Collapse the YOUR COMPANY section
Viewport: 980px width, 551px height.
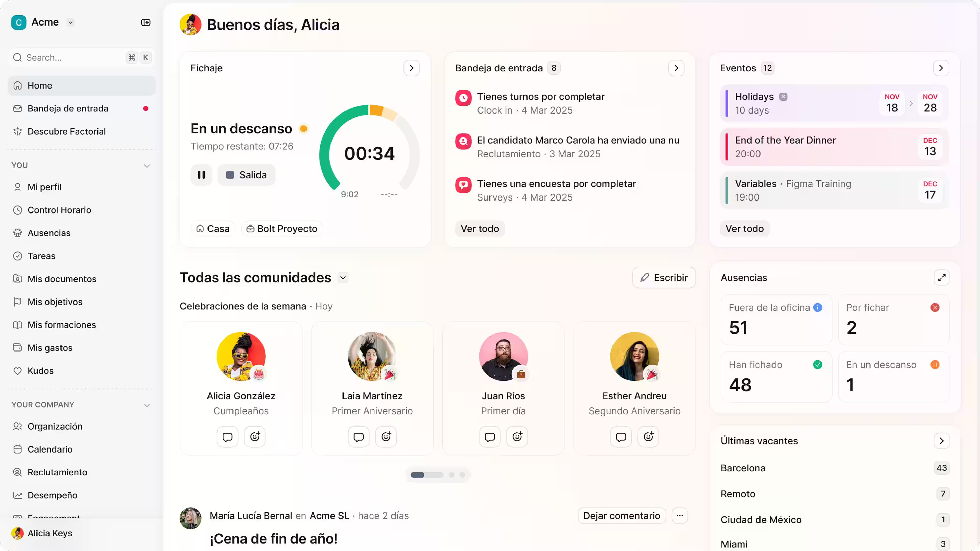click(x=147, y=405)
